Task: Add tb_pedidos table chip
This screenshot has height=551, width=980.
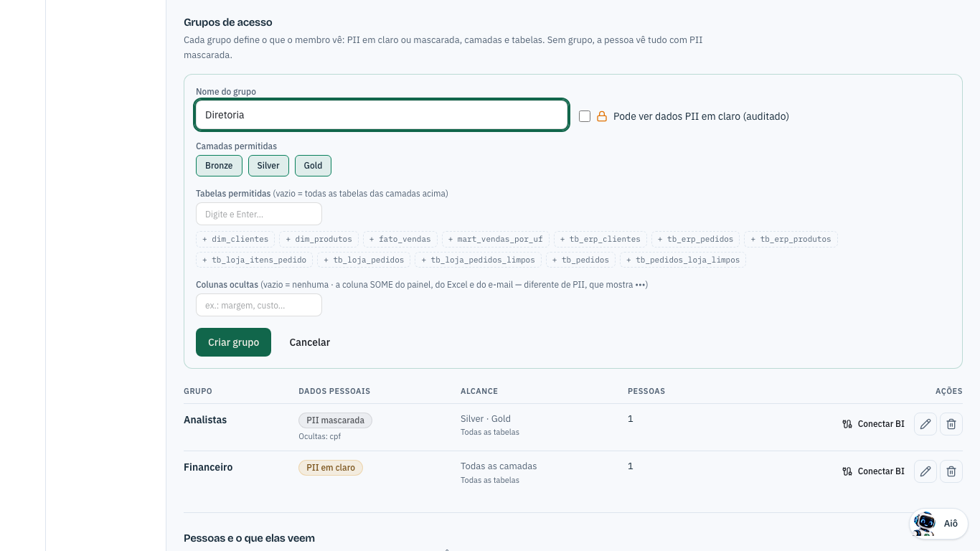Action: coord(581,260)
